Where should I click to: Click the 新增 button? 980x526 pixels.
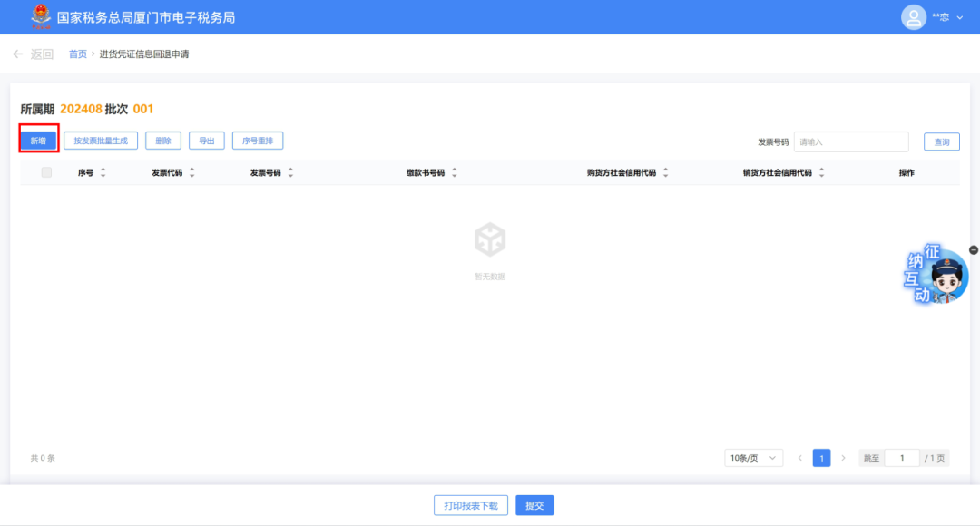pyautogui.click(x=39, y=141)
